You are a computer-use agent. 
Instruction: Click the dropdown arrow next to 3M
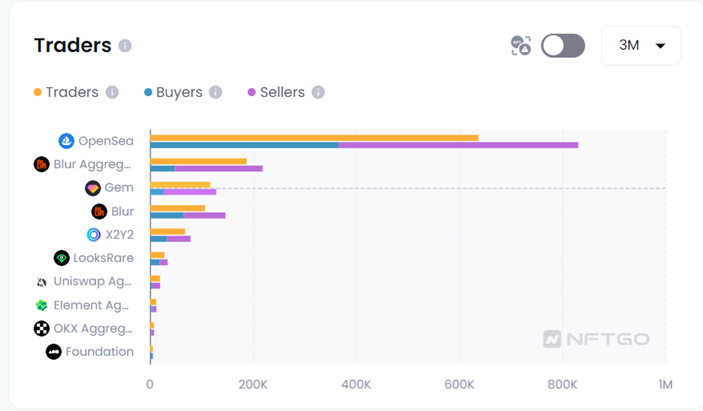pyautogui.click(x=660, y=46)
